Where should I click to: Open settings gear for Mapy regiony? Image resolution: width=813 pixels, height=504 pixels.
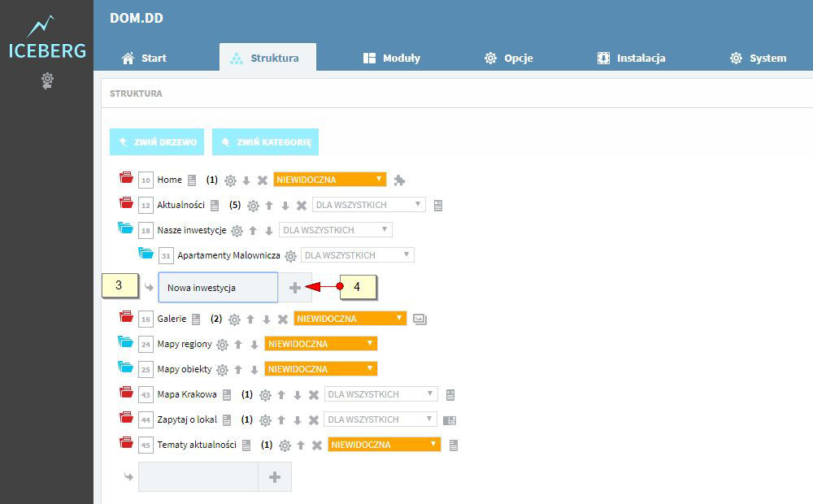click(x=223, y=345)
